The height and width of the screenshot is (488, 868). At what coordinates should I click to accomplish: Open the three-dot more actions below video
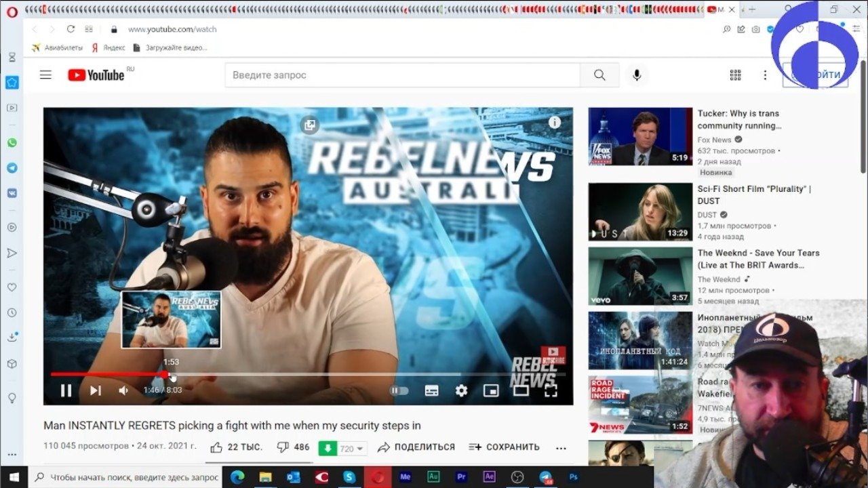point(561,448)
